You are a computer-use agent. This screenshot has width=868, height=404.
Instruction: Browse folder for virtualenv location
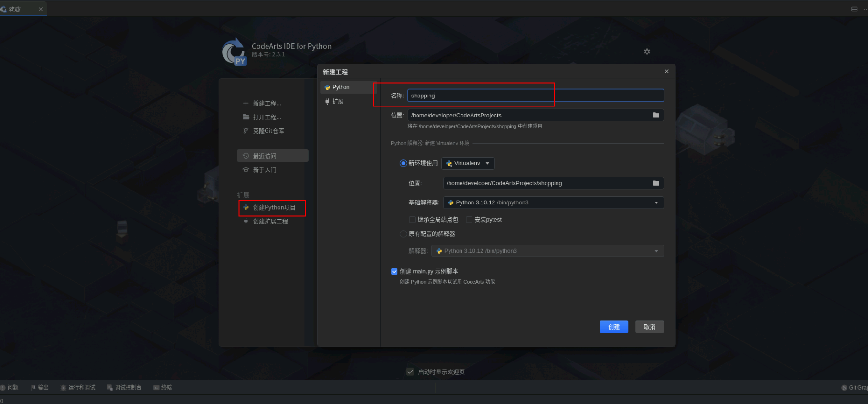tap(656, 183)
